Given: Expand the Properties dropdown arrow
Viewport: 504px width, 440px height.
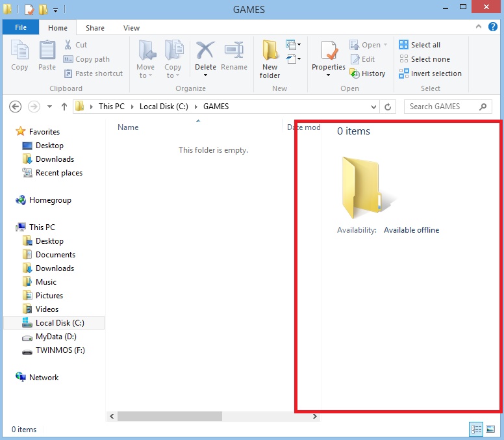Looking at the screenshot, I should (x=328, y=75).
